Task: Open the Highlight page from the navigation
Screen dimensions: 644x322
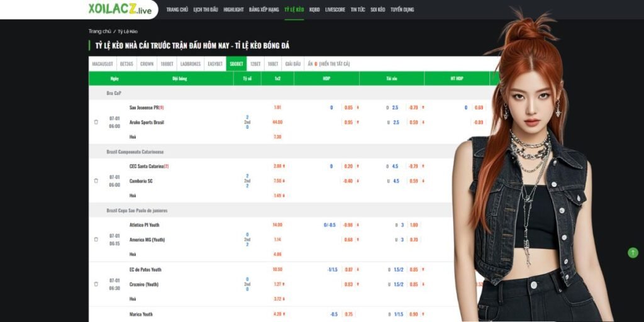Action: (x=233, y=10)
